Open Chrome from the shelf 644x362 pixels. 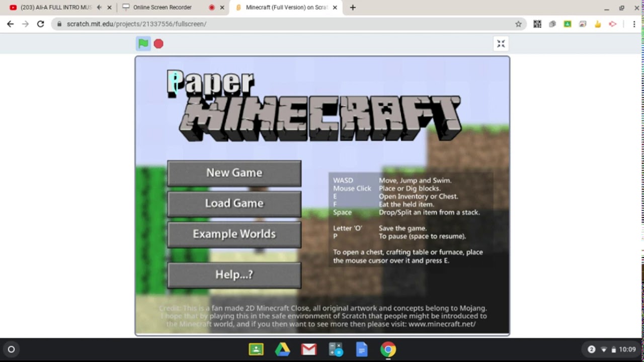388,349
